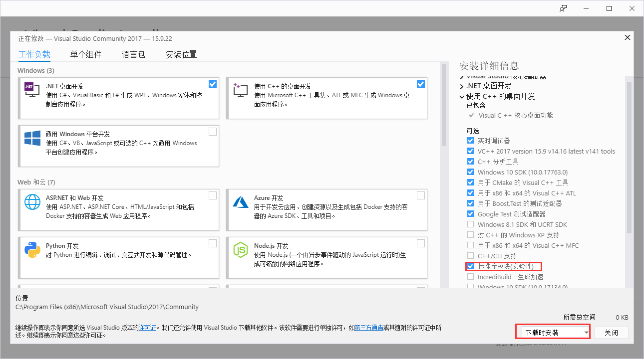Open the 第三方通告 link

coord(369,328)
